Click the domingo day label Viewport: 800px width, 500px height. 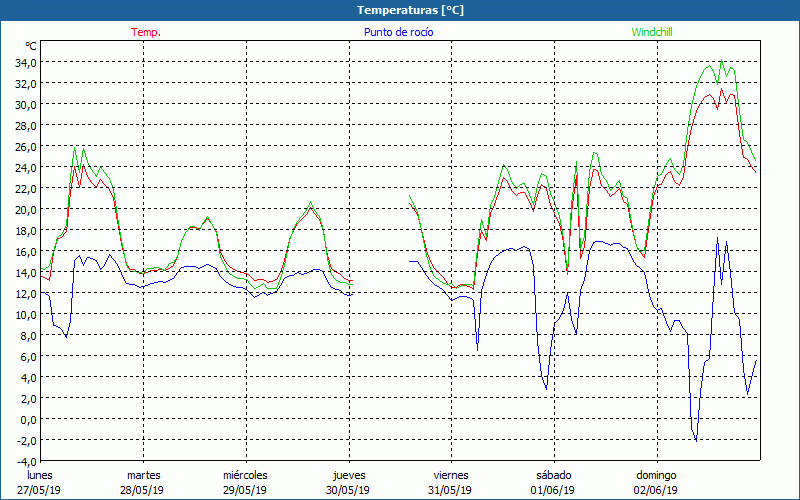coord(656,476)
